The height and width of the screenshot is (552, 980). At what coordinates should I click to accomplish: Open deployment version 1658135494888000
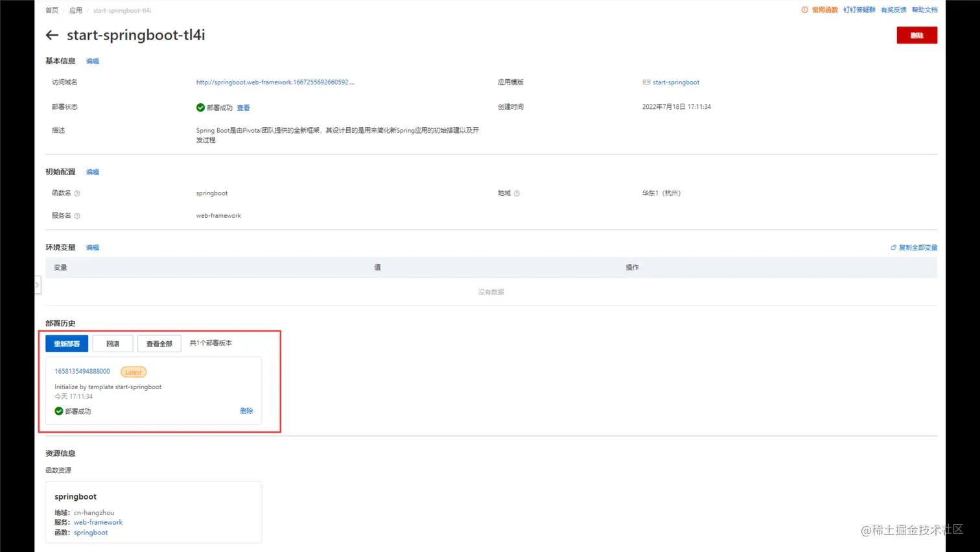click(x=82, y=372)
